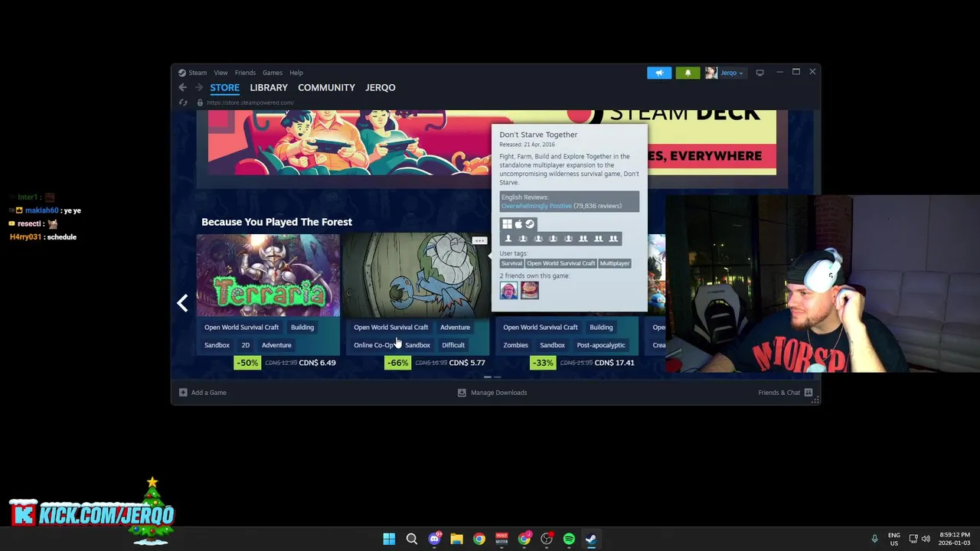Click the Zombies tag on the third card
Image resolution: width=980 pixels, height=551 pixels.
[515, 345]
